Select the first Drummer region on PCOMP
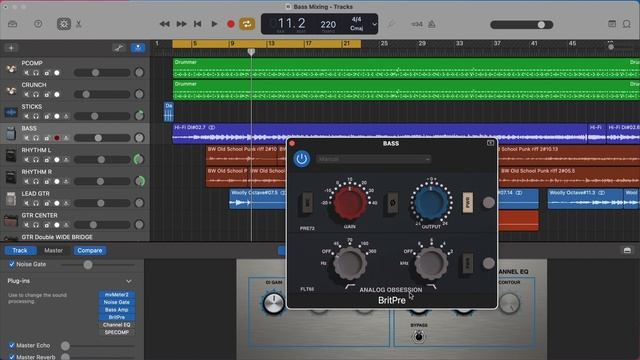Screen dimensions: 640x360 406,68
